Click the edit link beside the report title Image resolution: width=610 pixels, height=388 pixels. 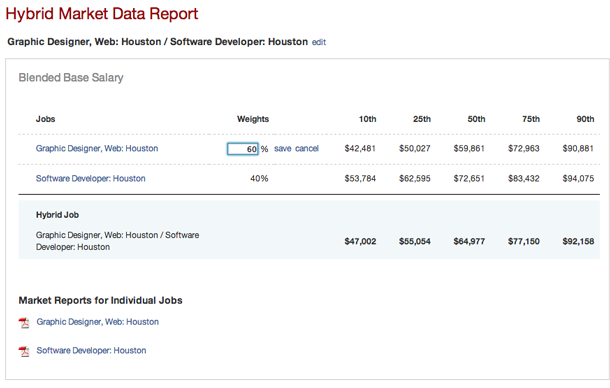click(319, 42)
